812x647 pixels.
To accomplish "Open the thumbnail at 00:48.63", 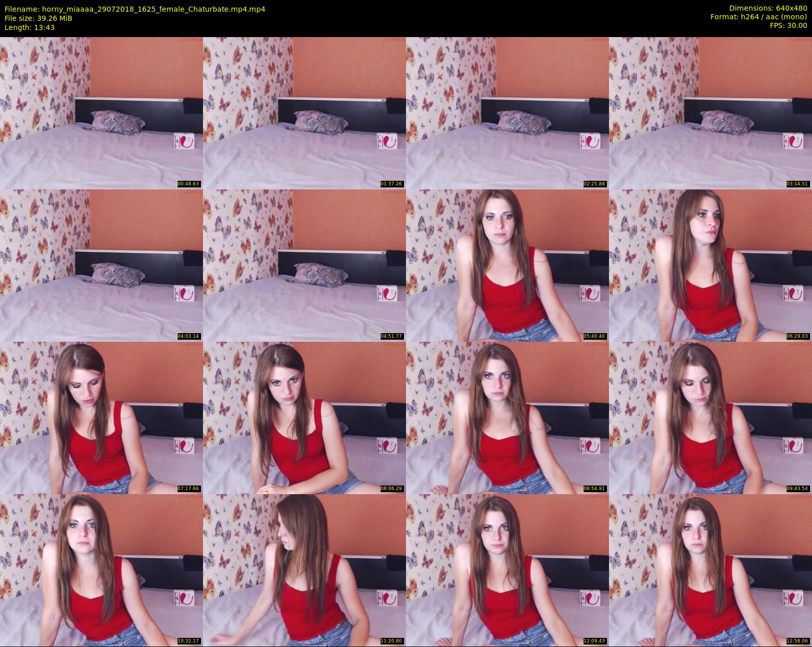I will (x=101, y=113).
